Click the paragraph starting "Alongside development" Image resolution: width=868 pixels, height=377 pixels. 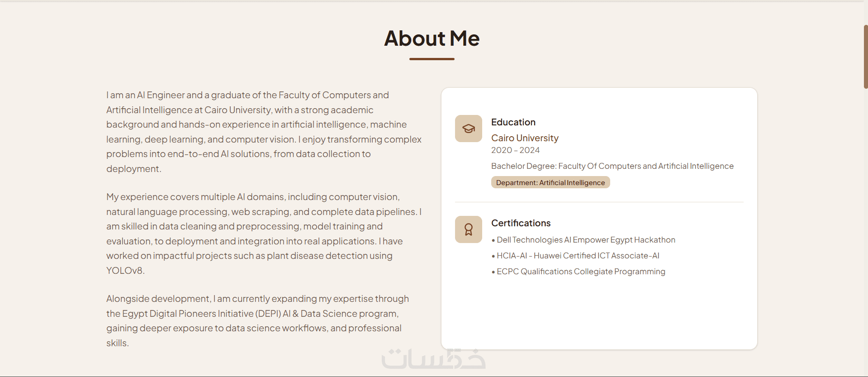(258, 320)
